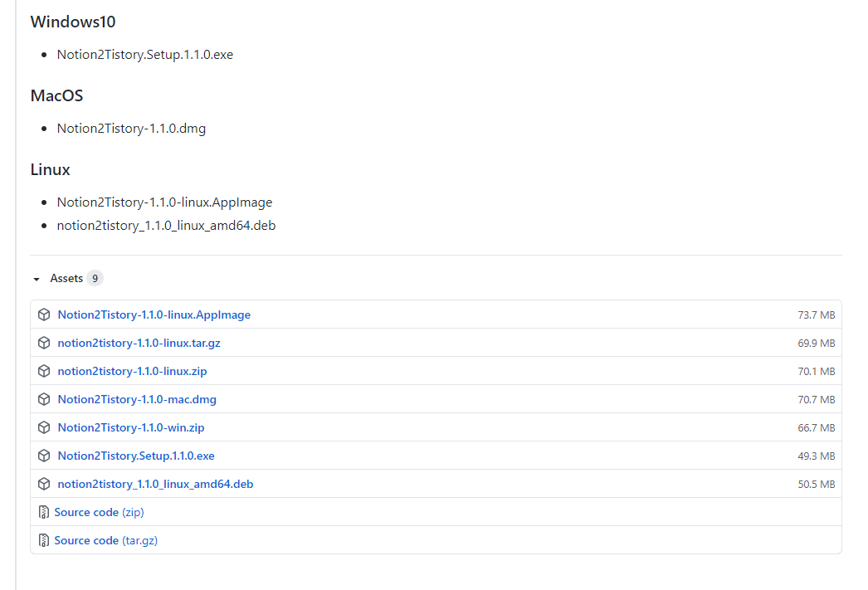Download Source code (tar.gz)
The image size is (868, 590).
click(105, 541)
